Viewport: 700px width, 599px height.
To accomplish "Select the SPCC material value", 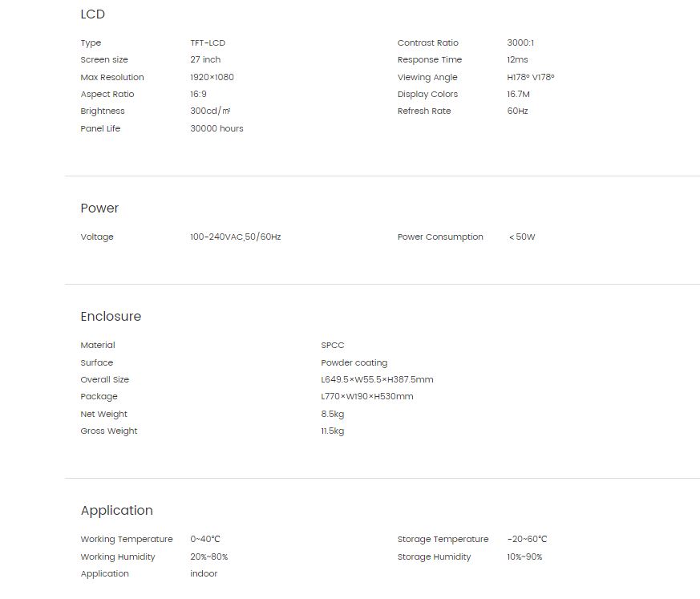I will tap(332, 345).
